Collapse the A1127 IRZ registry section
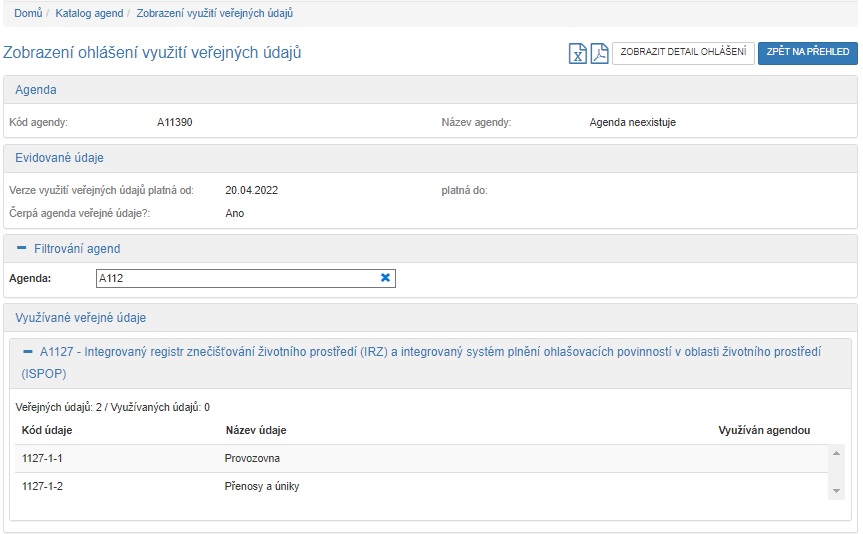 tap(28, 352)
